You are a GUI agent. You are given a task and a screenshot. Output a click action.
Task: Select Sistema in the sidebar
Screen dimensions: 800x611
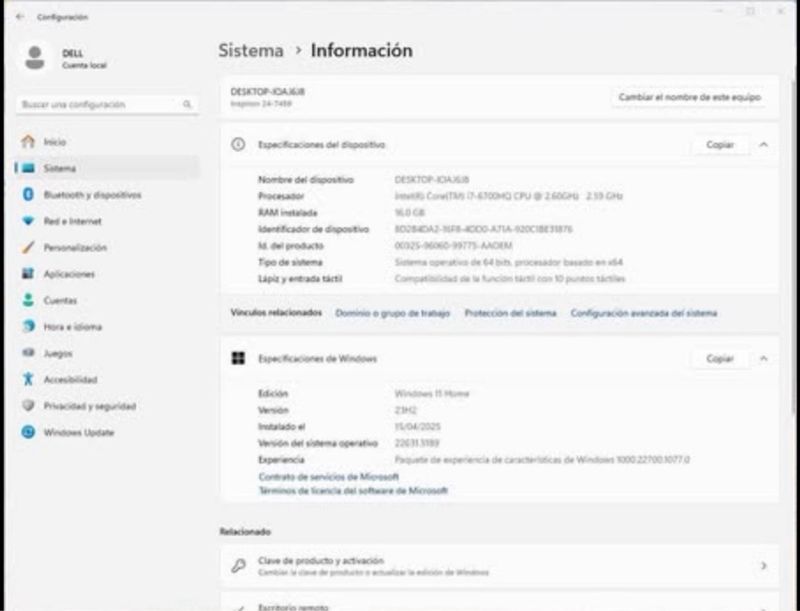click(107, 168)
